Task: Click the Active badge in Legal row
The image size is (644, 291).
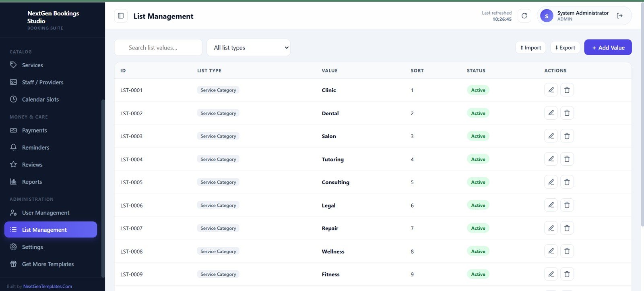Action: (478, 205)
